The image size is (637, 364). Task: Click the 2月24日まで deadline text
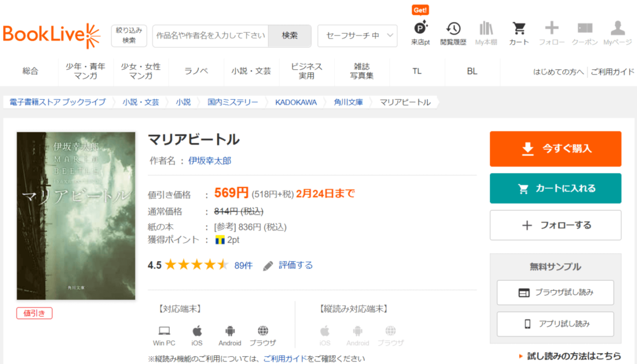(x=325, y=194)
